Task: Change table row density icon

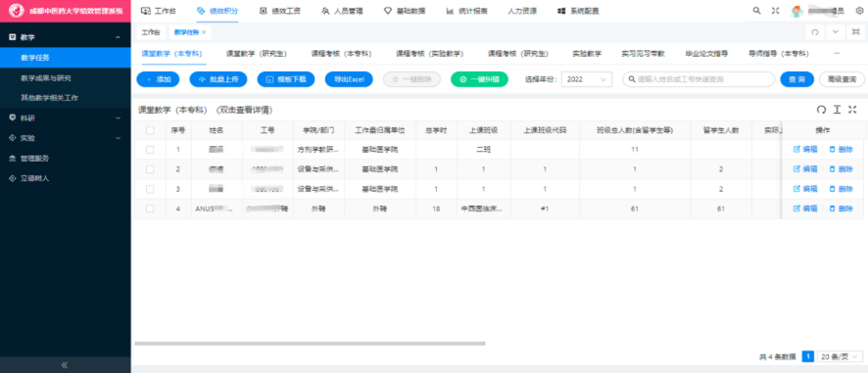Action: click(837, 110)
